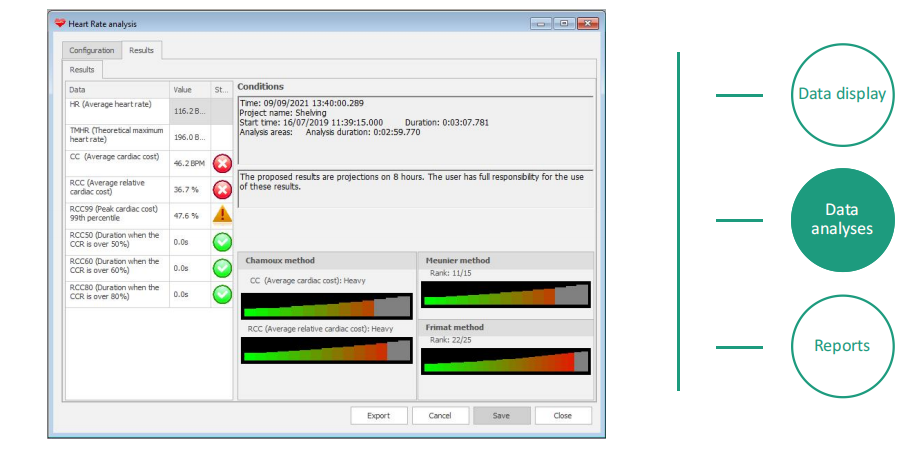The height and width of the screenshot is (450, 919).
Task: Click the Data column header
Action: point(116,90)
